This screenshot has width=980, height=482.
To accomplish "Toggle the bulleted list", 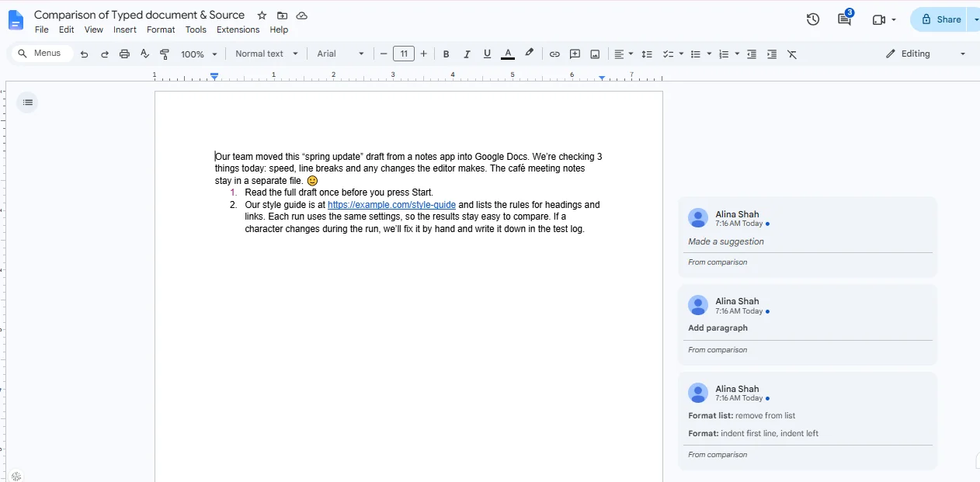I will 696,54.
